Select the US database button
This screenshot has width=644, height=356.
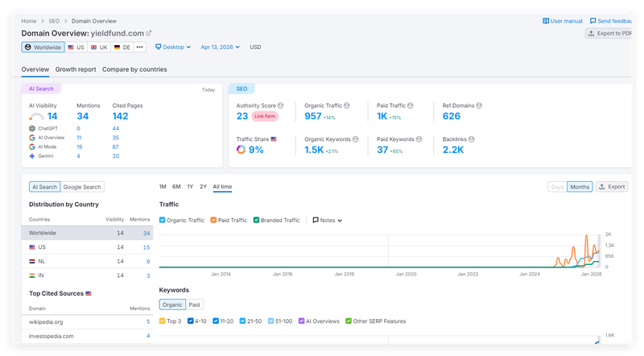(76, 48)
